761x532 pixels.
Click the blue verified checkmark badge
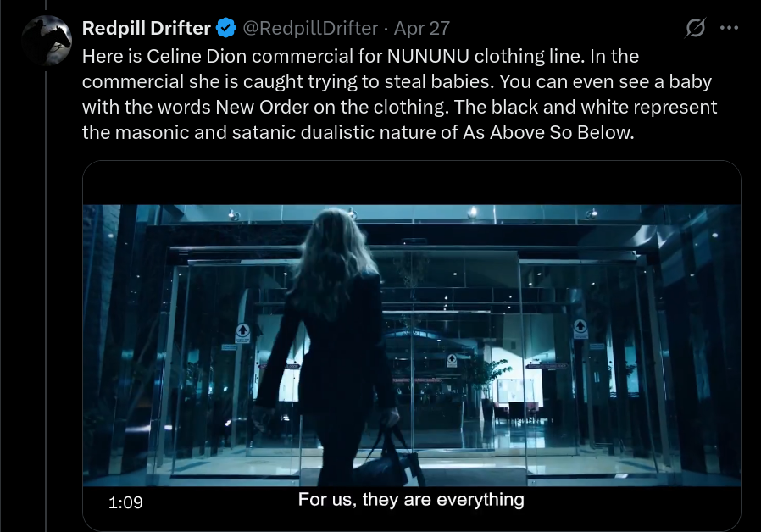tap(225, 28)
